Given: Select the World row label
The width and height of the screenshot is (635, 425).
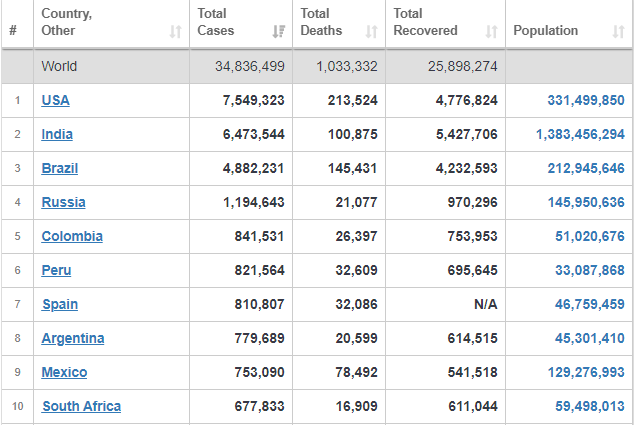Looking at the screenshot, I should pos(59,66).
